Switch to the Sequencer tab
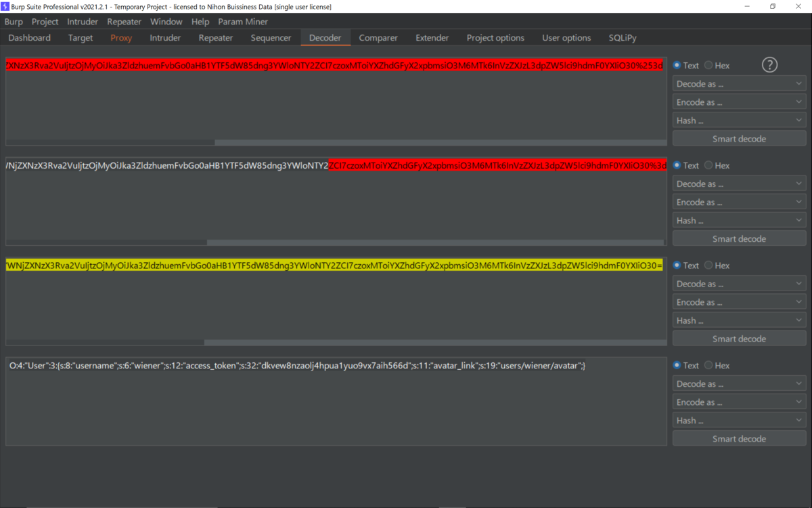 (271, 38)
